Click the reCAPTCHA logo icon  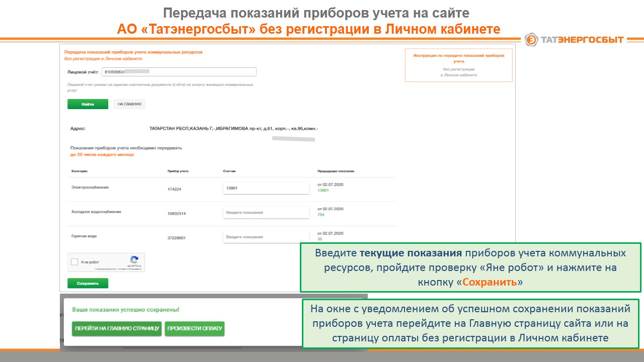click(x=134, y=260)
